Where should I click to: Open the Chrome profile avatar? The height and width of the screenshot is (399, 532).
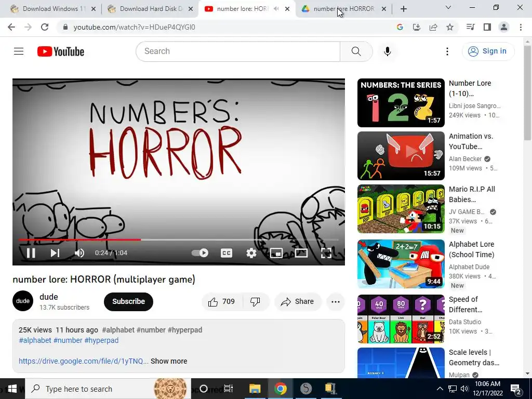click(x=504, y=27)
